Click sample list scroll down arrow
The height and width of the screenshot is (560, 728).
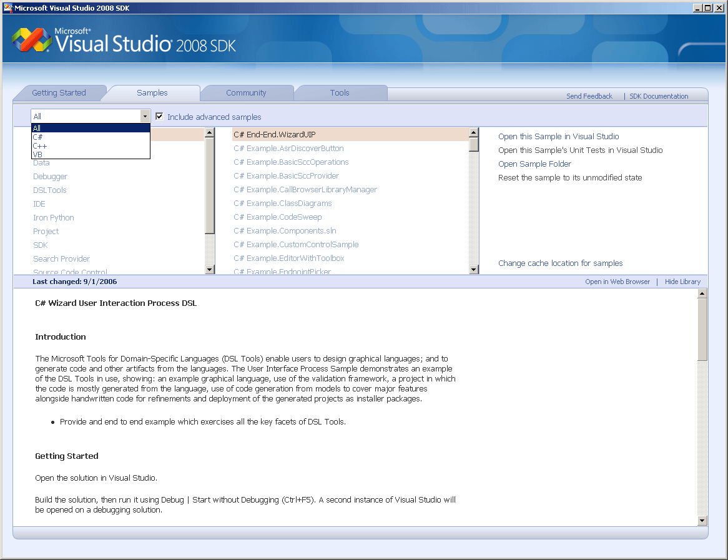point(473,269)
